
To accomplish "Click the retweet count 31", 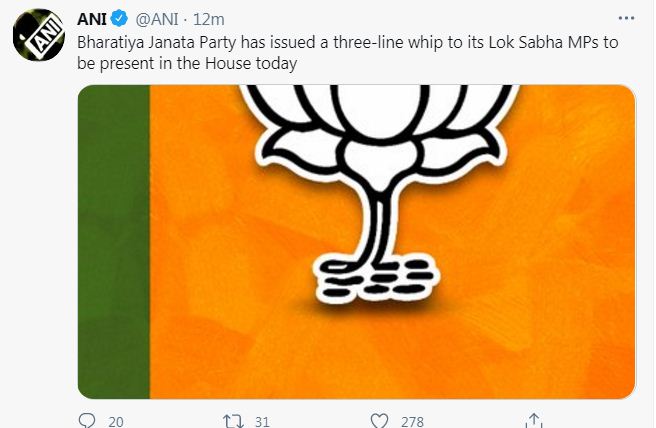I will [x=262, y=421].
